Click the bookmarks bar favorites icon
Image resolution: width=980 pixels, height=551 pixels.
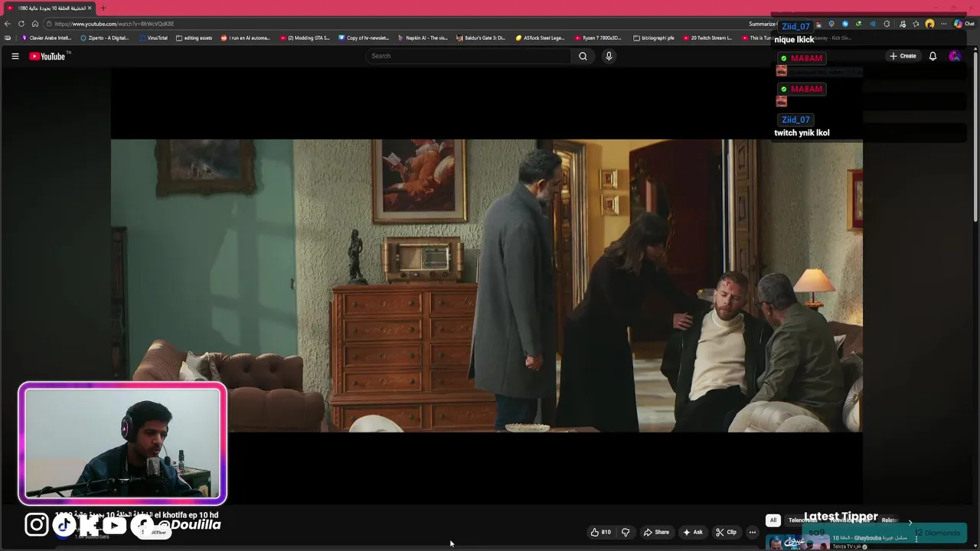pyautogui.click(x=8, y=37)
